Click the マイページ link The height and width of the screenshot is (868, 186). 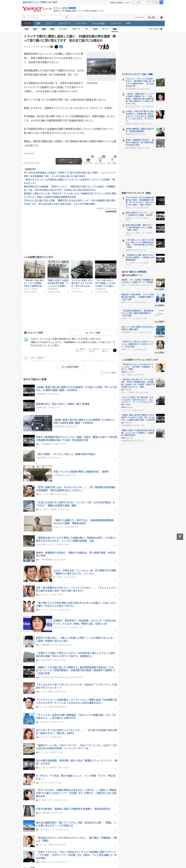(139, 17)
